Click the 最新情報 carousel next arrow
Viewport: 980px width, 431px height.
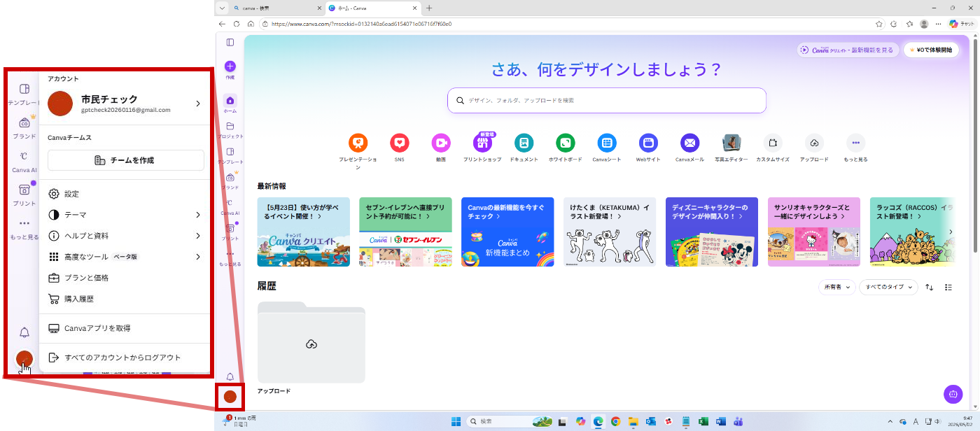pos(950,232)
